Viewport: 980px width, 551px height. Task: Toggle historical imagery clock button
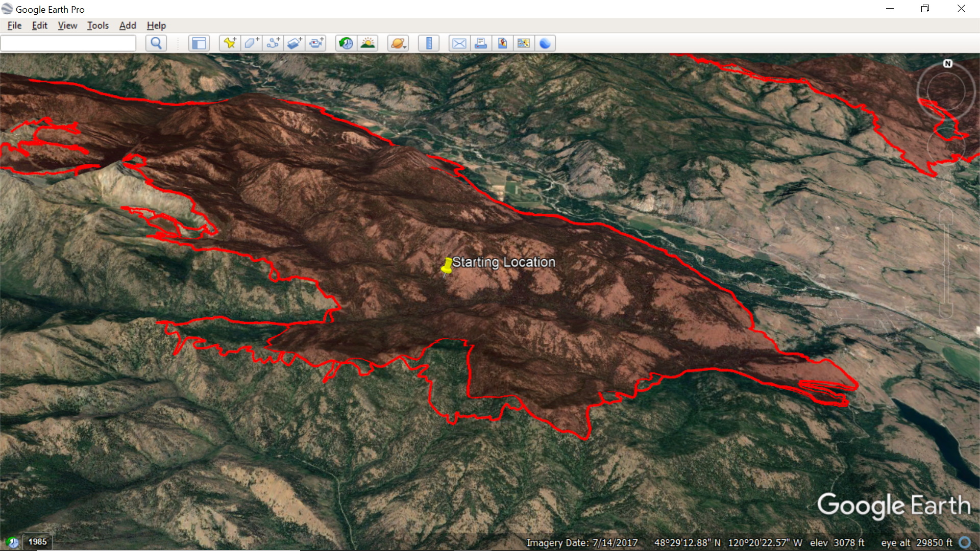pos(346,43)
